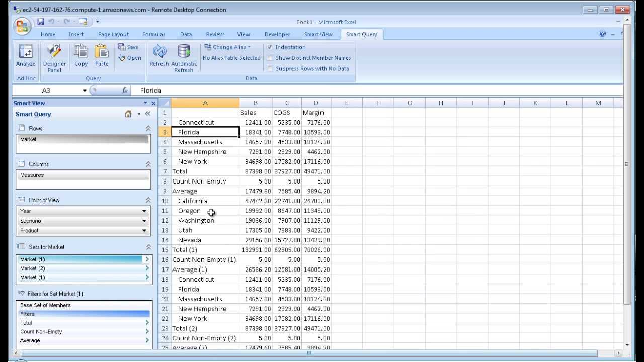The image size is (644, 362).
Task: Click the Point of View section icon
Action: [x=21, y=200]
